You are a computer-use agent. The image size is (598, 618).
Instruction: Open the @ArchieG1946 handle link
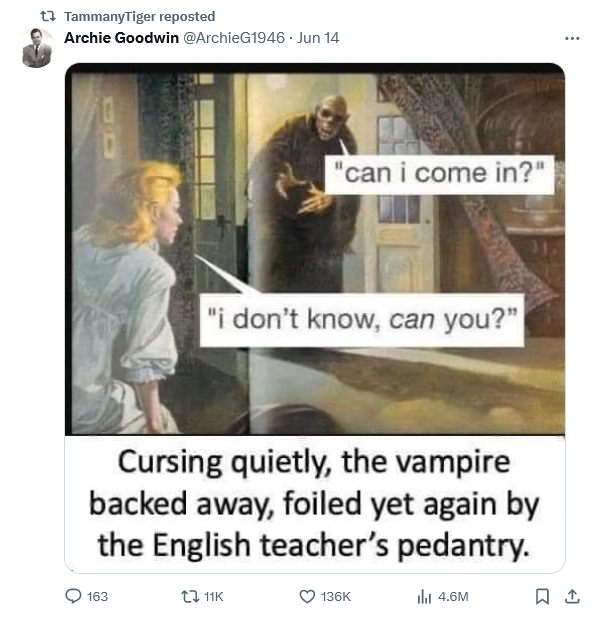[x=234, y=38]
